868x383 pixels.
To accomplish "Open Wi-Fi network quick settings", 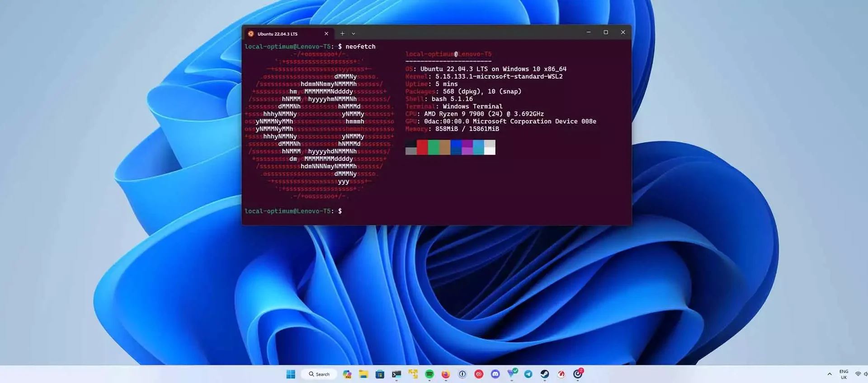I will point(858,374).
